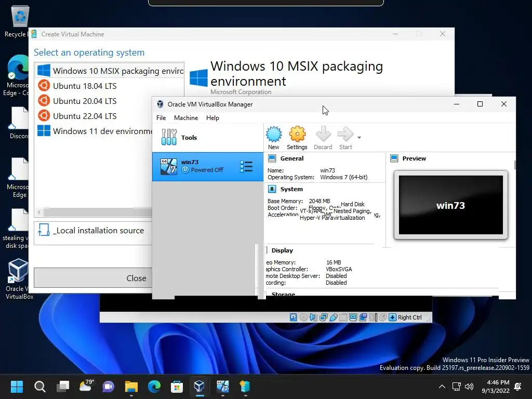
Task: Expand the Start button dropdown arrow
Action: click(359, 137)
